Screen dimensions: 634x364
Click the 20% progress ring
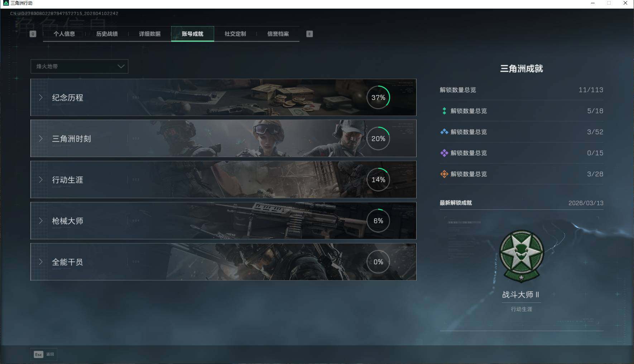[378, 139]
